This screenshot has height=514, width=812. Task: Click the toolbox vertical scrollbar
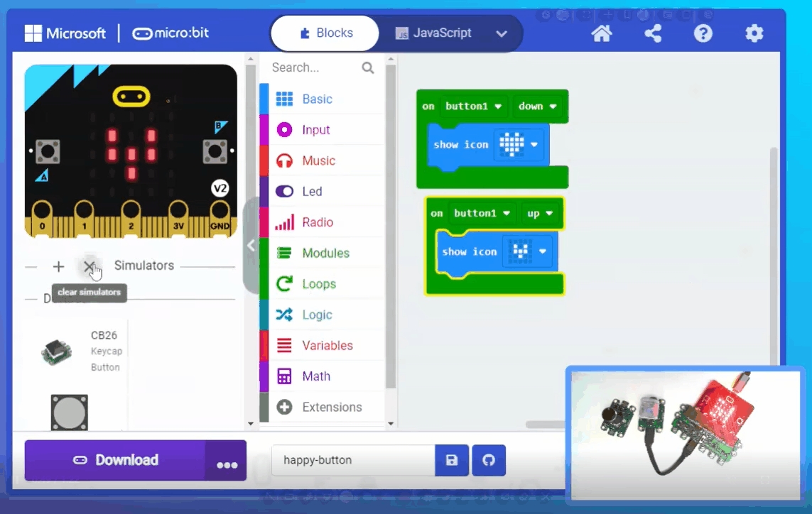coord(390,227)
